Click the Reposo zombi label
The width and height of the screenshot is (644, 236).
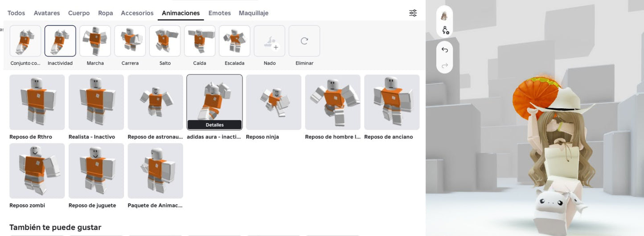click(27, 206)
